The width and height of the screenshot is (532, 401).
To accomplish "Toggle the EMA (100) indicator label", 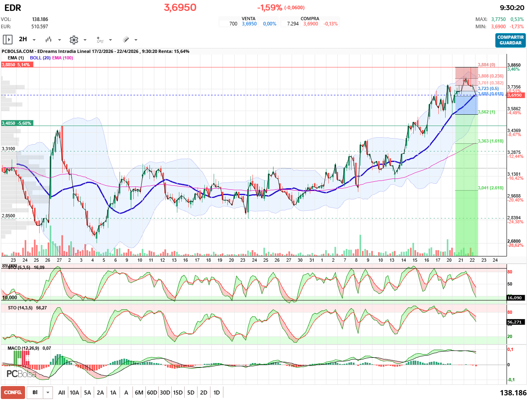I will (63, 58).
